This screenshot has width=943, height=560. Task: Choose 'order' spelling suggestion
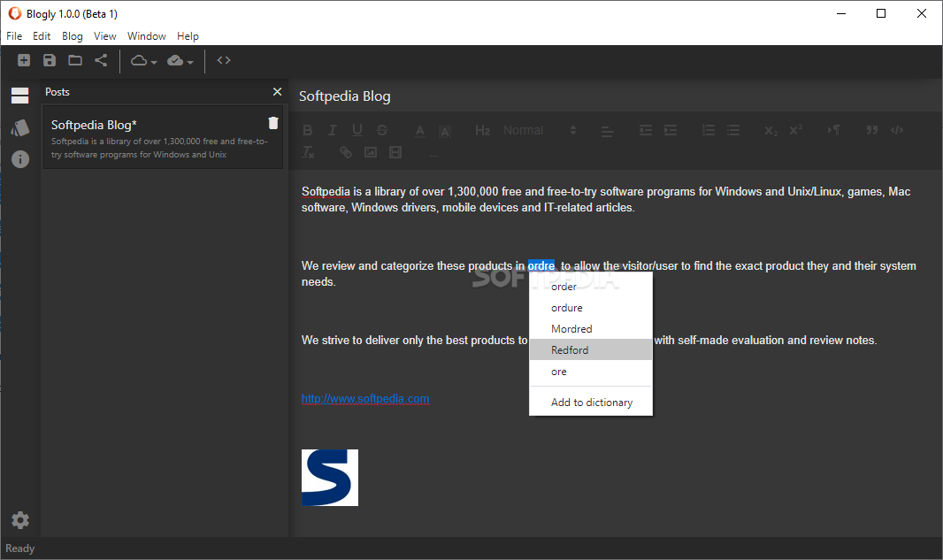(x=591, y=287)
